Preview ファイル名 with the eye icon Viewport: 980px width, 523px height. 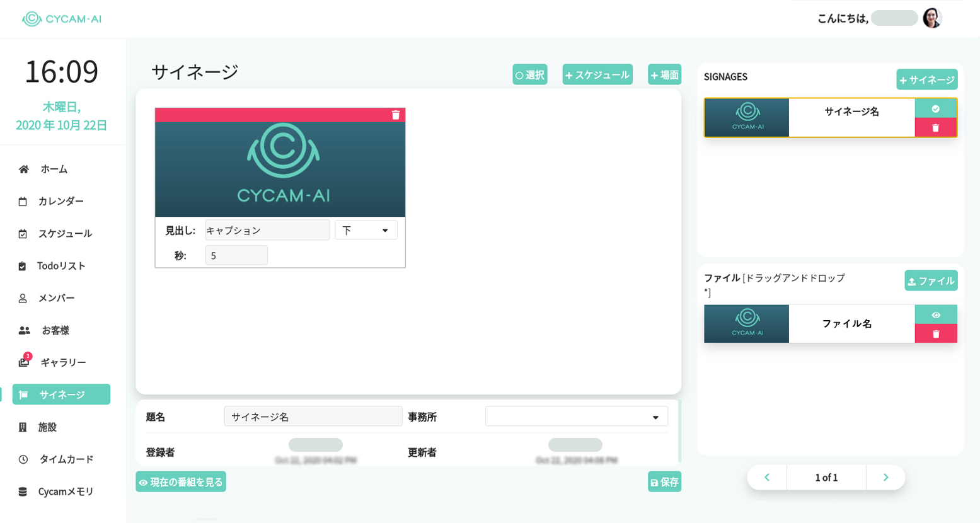(x=936, y=314)
